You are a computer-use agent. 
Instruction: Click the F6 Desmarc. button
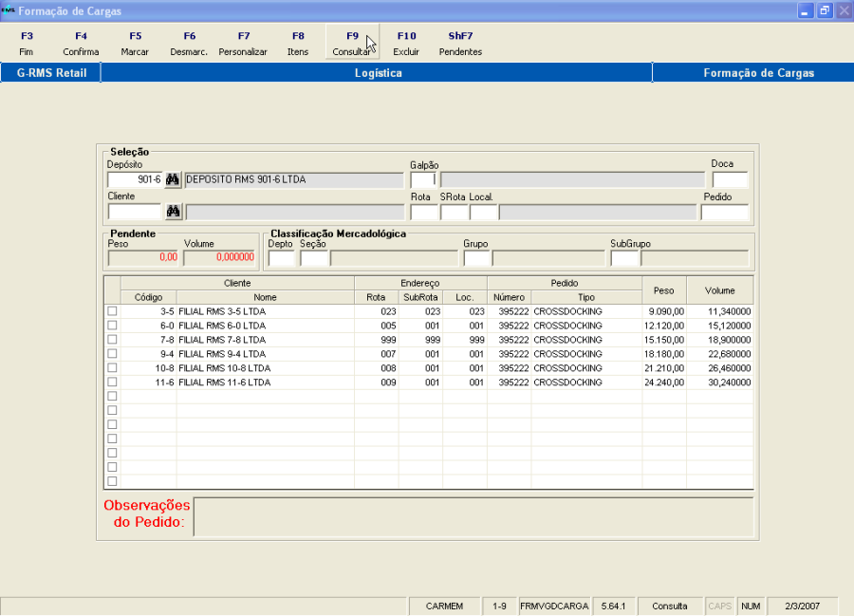point(189,43)
